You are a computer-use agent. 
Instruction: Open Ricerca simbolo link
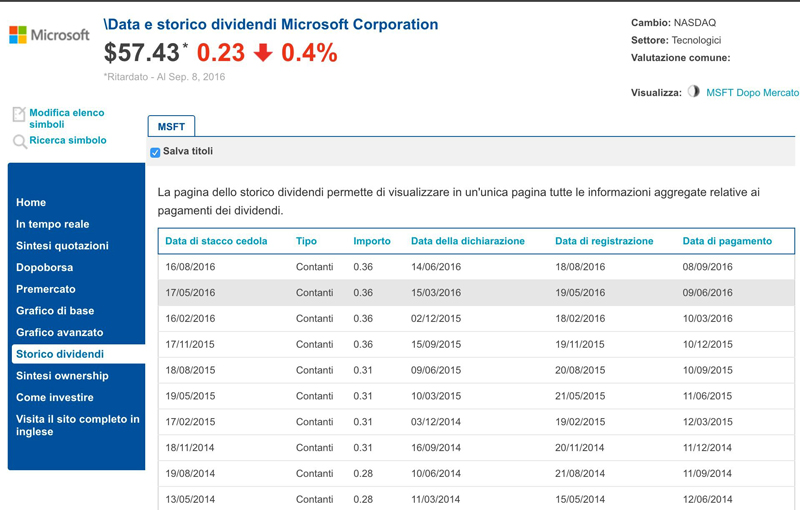(68, 140)
